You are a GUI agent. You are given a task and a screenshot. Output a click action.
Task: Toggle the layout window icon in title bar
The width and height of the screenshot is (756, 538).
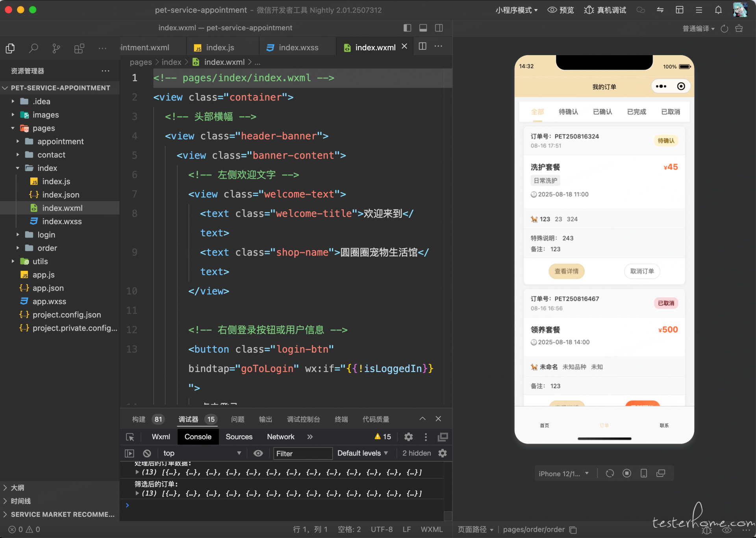tap(680, 10)
